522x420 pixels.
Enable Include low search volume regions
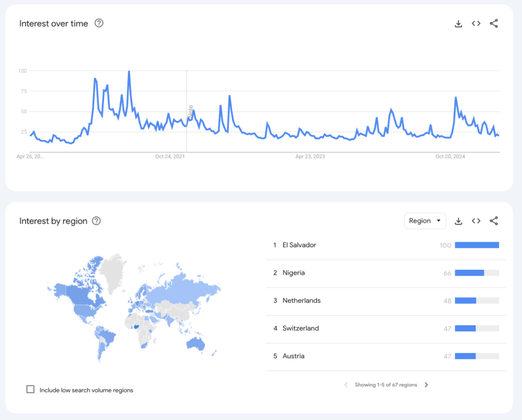coord(31,389)
